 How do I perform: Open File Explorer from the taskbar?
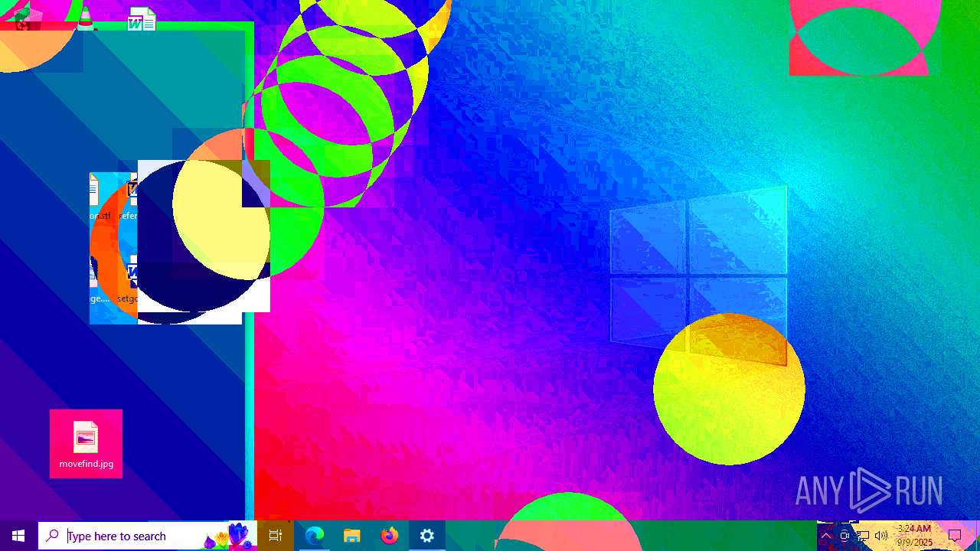point(352,536)
